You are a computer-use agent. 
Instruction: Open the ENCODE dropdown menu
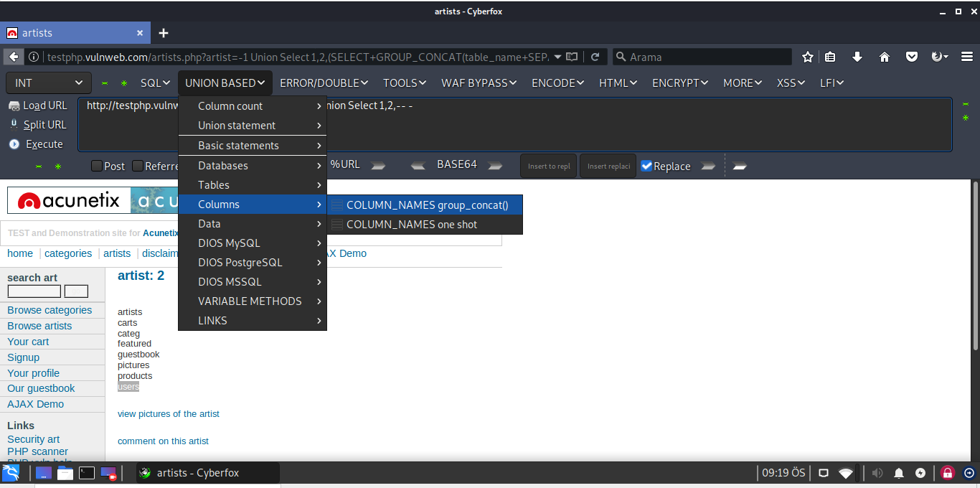(557, 83)
